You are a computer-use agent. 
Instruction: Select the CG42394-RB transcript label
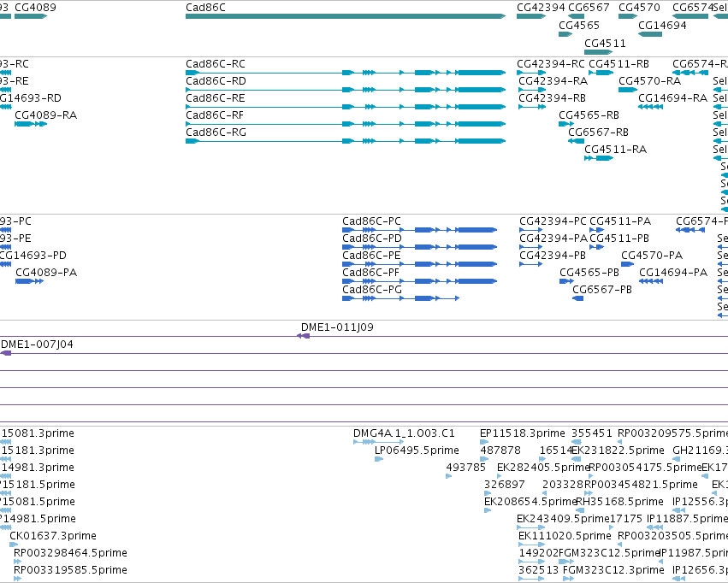tap(552, 98)
